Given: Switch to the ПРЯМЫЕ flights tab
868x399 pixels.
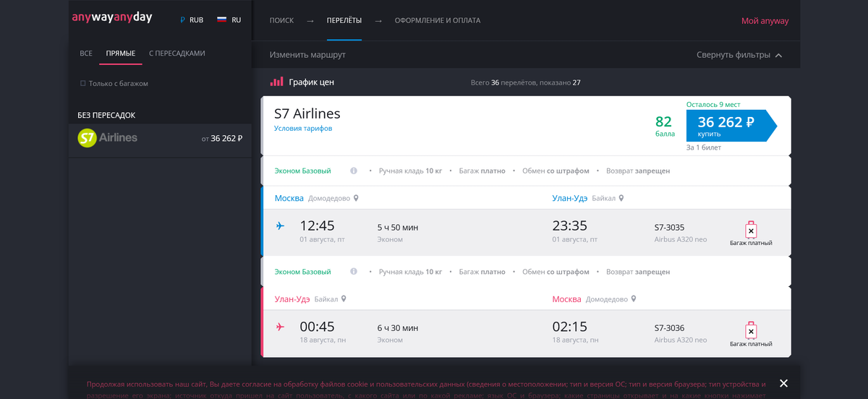Looking at the screenshot, I should [x=121, y=53].
